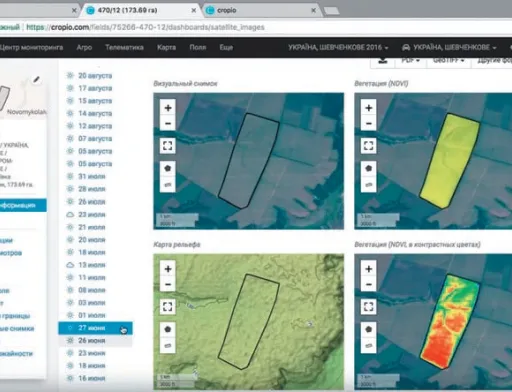Open the Еще menu
Screen dimensions: 512x392
(x=226, y=47)
